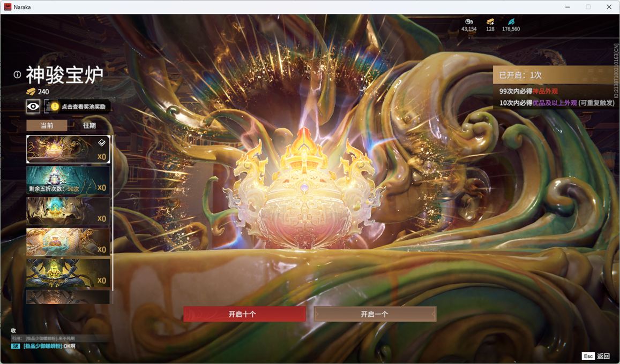Screen dimensions: 620x364
Task: Click the Naraka app icon in title bar
Action: [x=8, y=7]
